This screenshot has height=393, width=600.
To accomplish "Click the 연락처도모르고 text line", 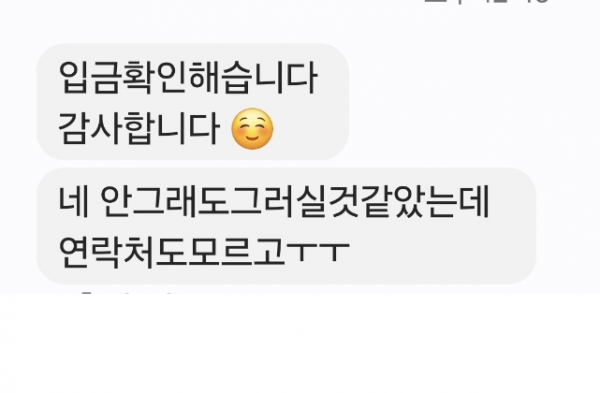I will 204,252.
